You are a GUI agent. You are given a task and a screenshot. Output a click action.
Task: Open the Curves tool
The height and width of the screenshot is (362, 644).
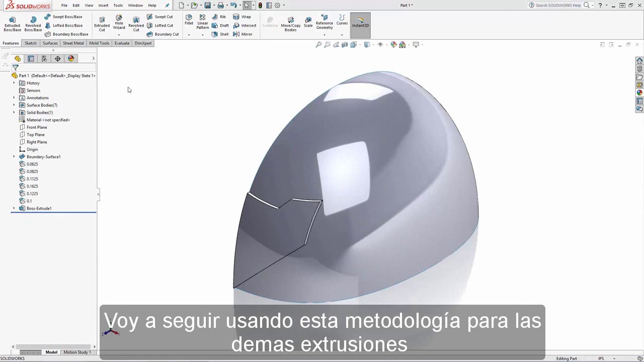click(x=342, y=20)
